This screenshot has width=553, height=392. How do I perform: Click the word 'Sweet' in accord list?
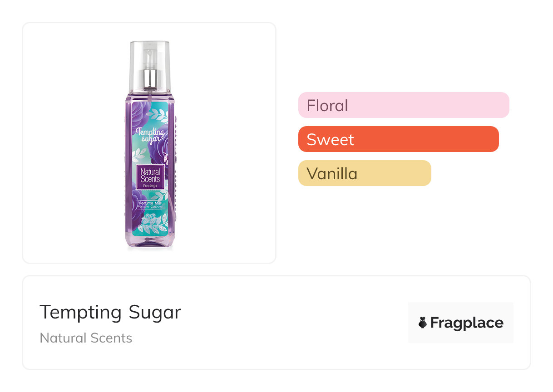pos(330,139)
